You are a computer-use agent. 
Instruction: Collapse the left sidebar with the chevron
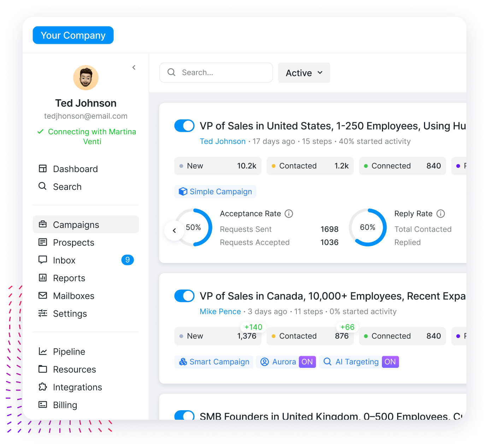134,67
